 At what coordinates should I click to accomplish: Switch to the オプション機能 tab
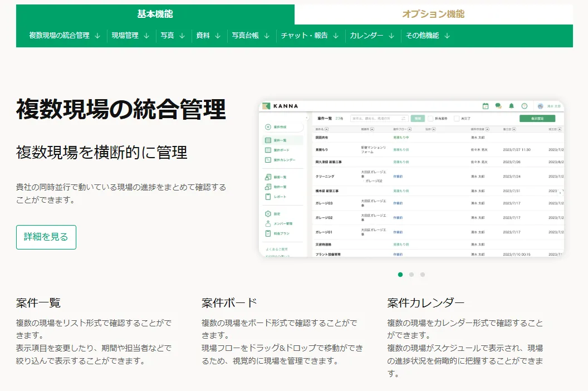(433, 12)
